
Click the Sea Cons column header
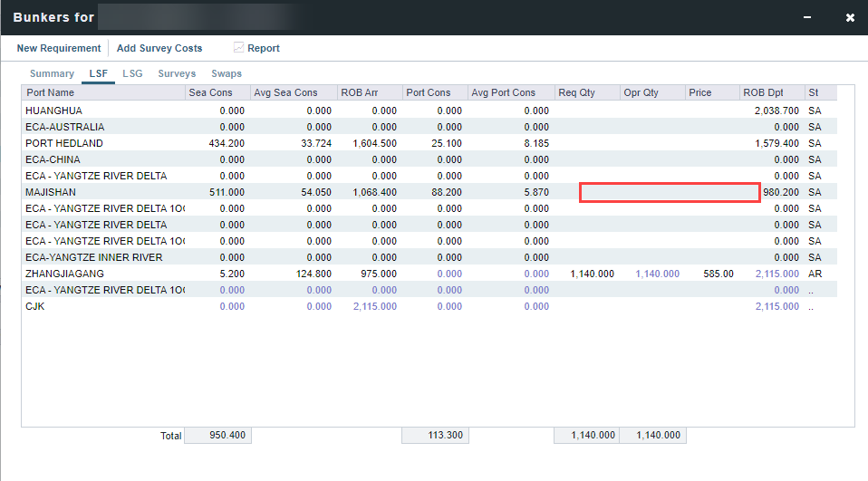(x=210, y=92)
